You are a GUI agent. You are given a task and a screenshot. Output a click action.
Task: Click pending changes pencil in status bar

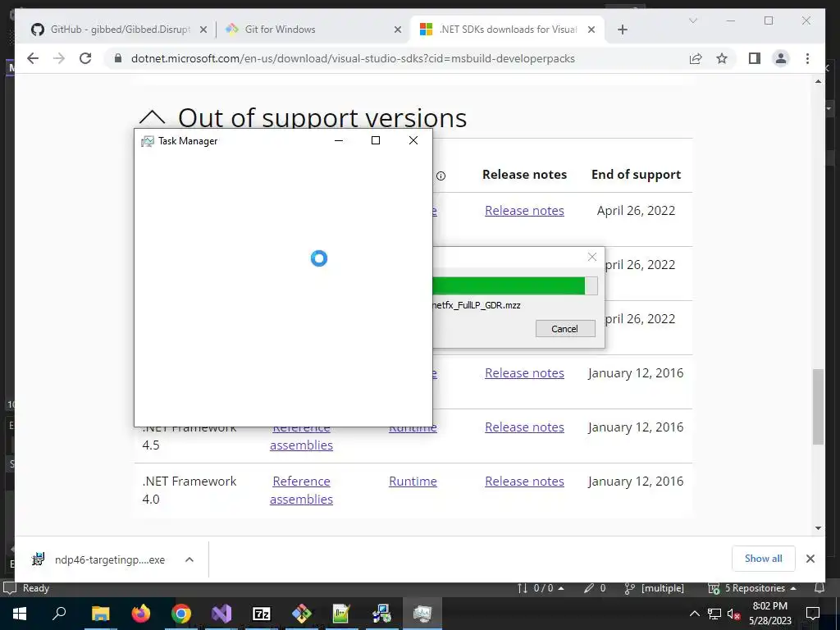(x=595, y=588)
